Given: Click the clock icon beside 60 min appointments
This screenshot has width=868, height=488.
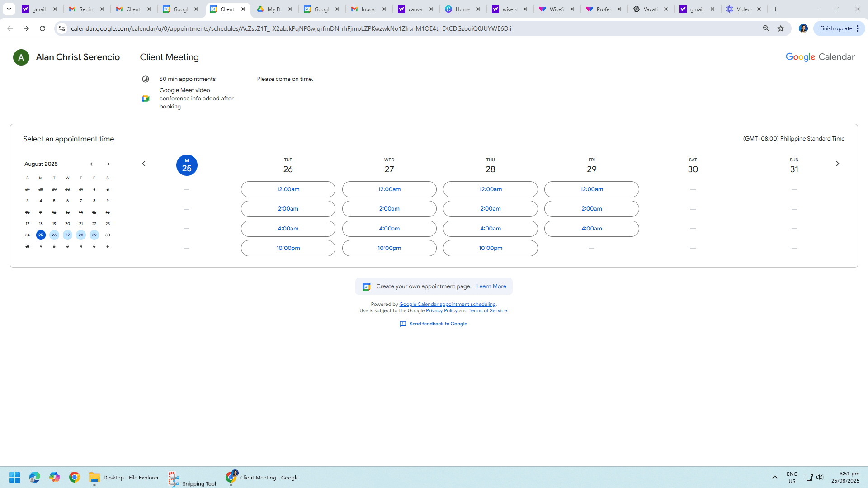Looking at the screenshot, I should coord(145,79).
